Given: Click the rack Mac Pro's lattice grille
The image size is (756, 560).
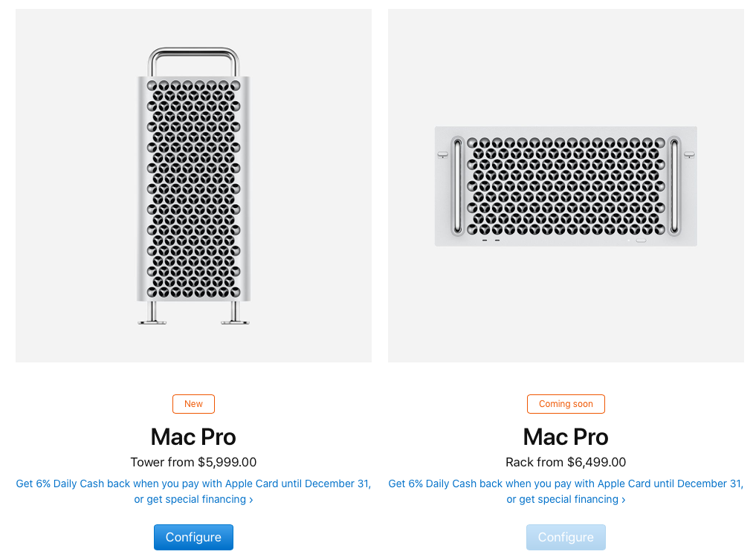Looking at the screenshot, I should (x=566, y=186).
